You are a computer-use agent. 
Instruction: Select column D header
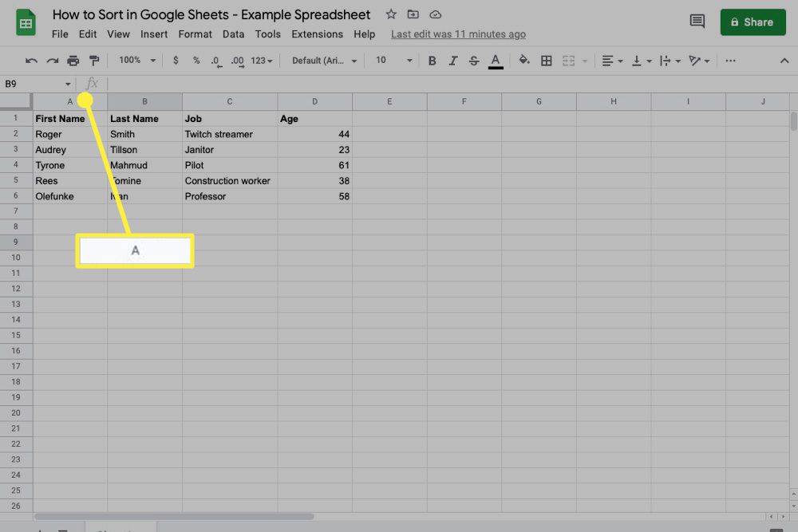(x=314, y=102)
